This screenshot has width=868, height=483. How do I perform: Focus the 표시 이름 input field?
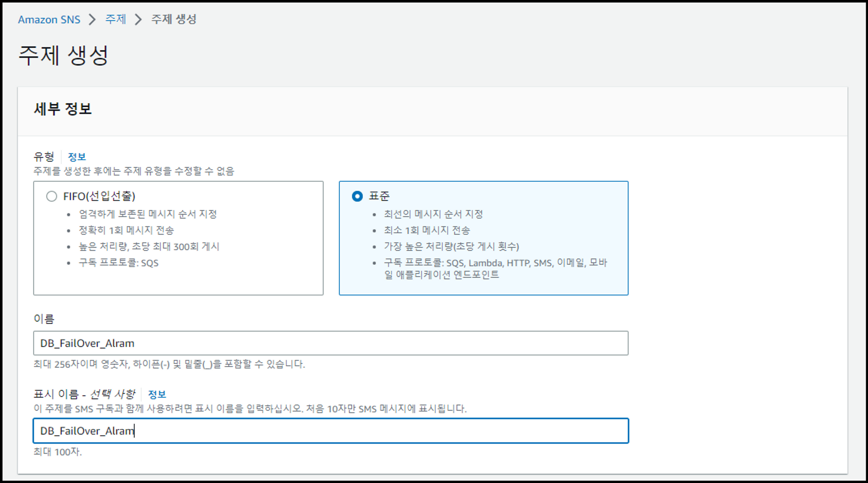[x=330, y=431]
